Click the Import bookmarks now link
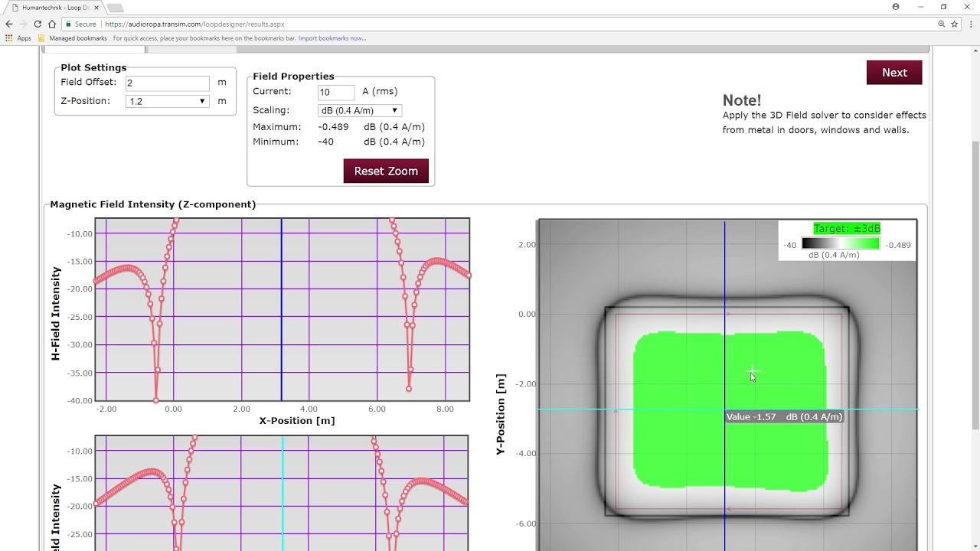This screenshot has width=980, height=551. tap(332, 38)
